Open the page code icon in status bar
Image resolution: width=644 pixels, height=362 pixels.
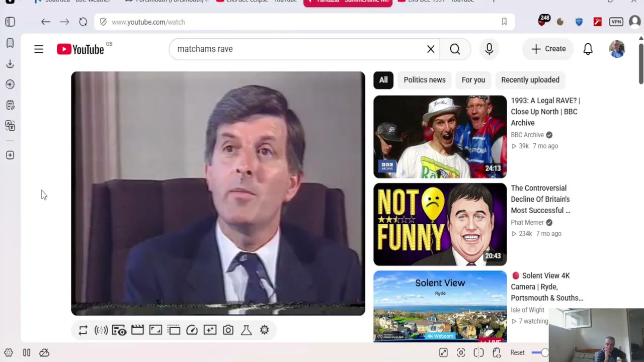pyautogui.click(x=497, y=352)
